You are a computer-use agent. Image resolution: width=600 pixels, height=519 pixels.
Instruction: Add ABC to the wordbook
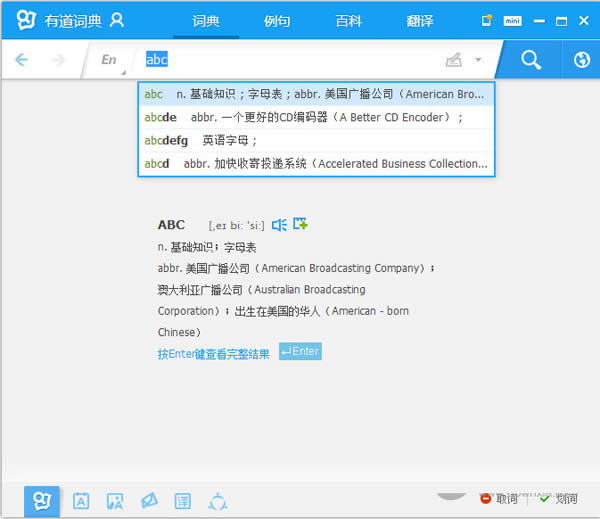pos(300,225)
